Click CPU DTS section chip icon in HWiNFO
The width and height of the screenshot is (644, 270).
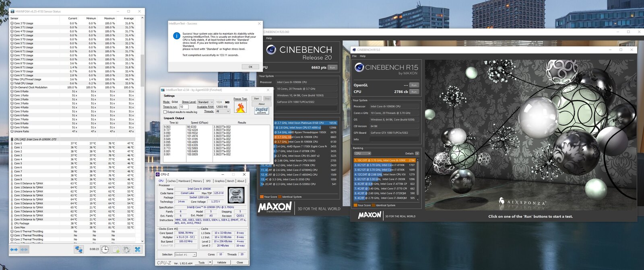(x=12, y=139)
